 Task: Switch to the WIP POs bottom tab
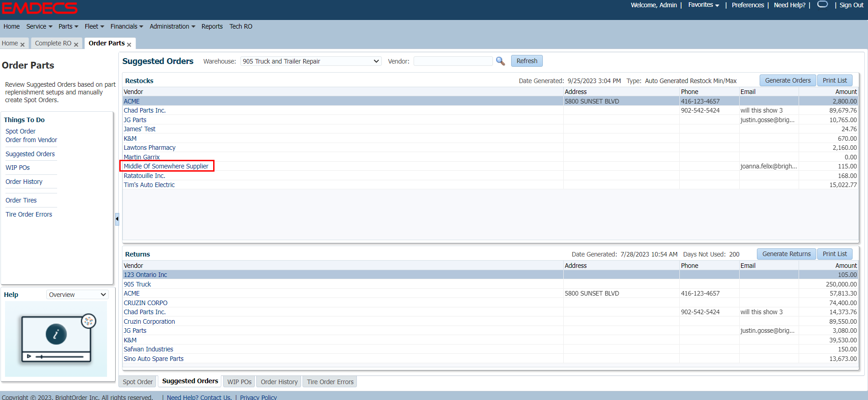239,382
